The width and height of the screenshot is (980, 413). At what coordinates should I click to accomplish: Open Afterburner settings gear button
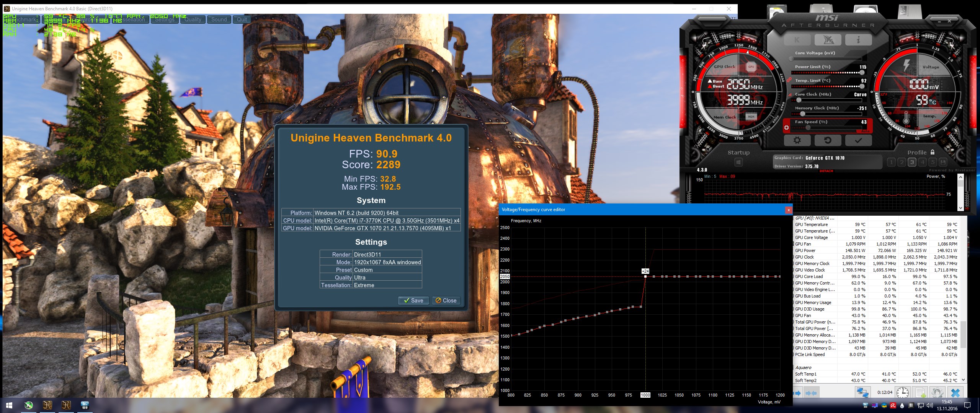tap(797, 140)
